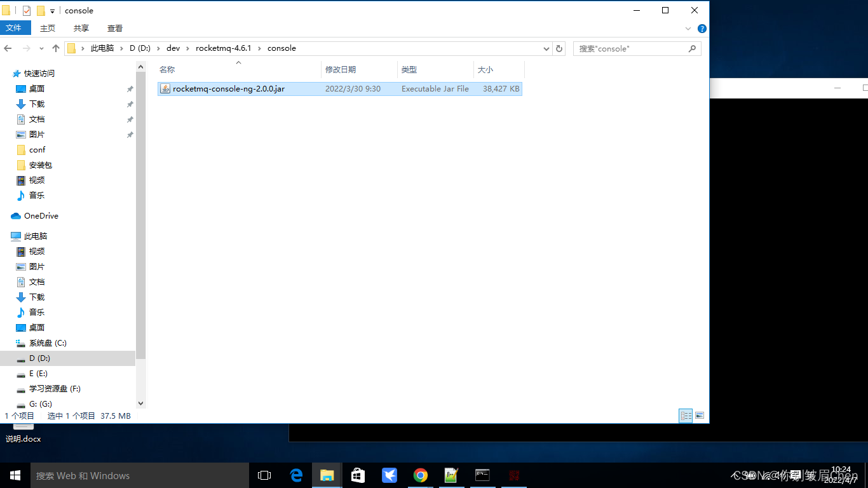This screenshot has width=868, height=488.
Task: Open recent locations dropdown arrow
Action: coord(42,48)
